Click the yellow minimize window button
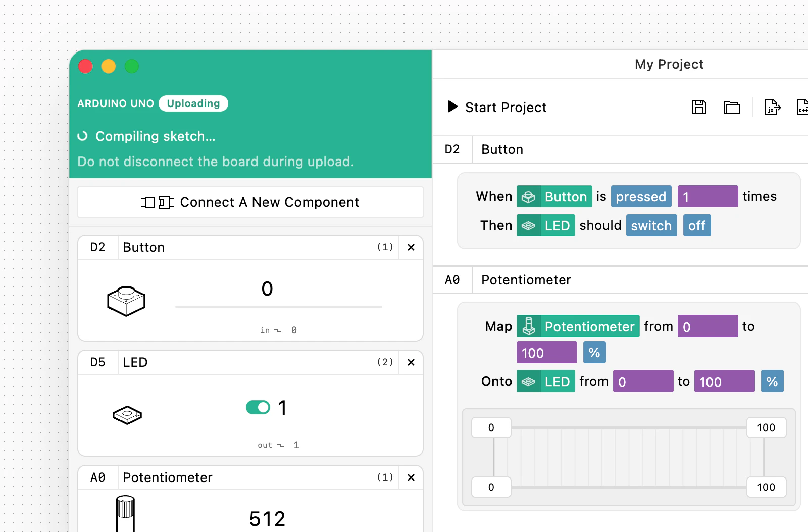Image resolution: width=808 pixels, height=532 pixels. click(109, 66)
